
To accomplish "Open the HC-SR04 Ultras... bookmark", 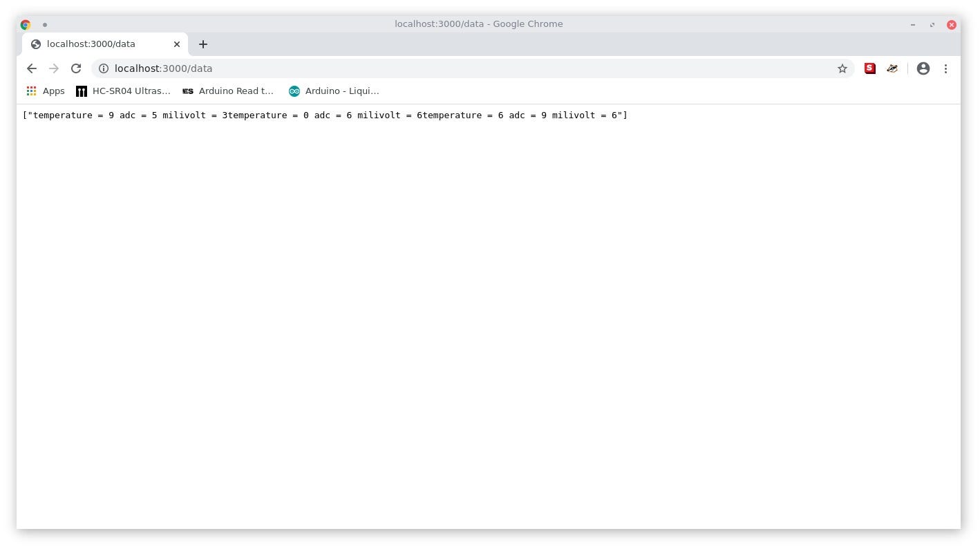I will pyautogui.click(x=124, y=91).
